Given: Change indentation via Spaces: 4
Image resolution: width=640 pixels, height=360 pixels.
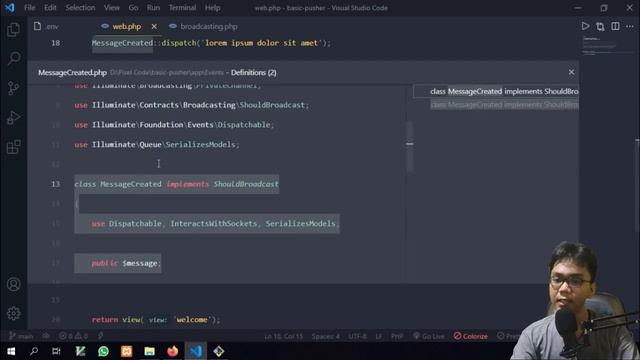Looking at the screenshot, I should click(325, 336).
